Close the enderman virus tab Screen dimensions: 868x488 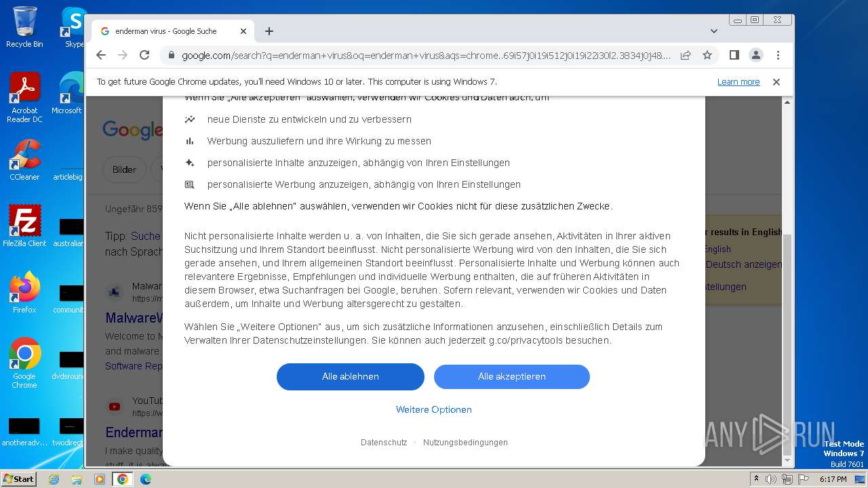click(x=243, y=31)
